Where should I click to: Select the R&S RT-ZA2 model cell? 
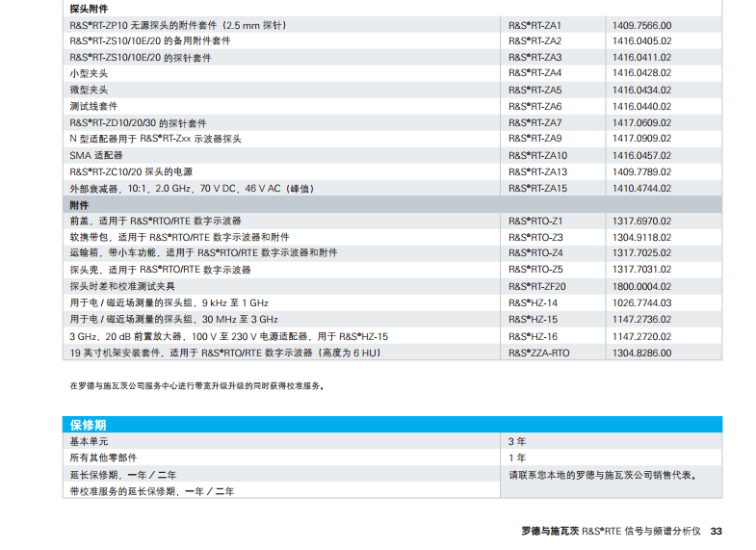point(534,41)
